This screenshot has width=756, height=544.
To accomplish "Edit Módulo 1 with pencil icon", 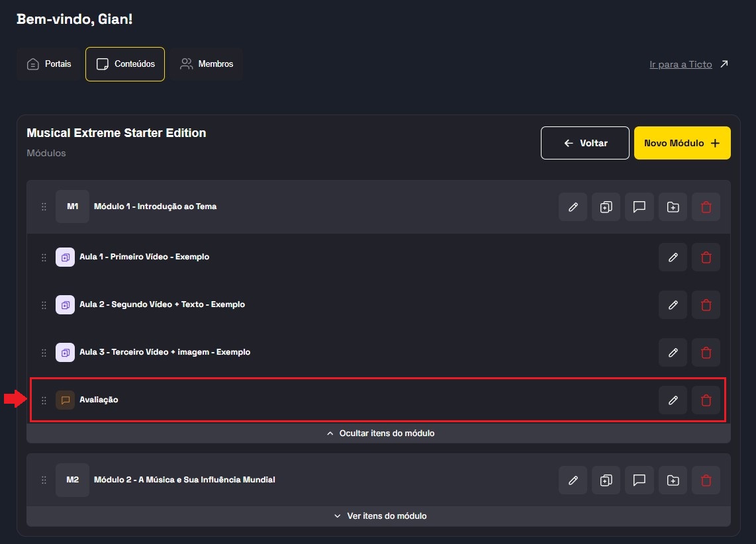I will tap(573, 207).
